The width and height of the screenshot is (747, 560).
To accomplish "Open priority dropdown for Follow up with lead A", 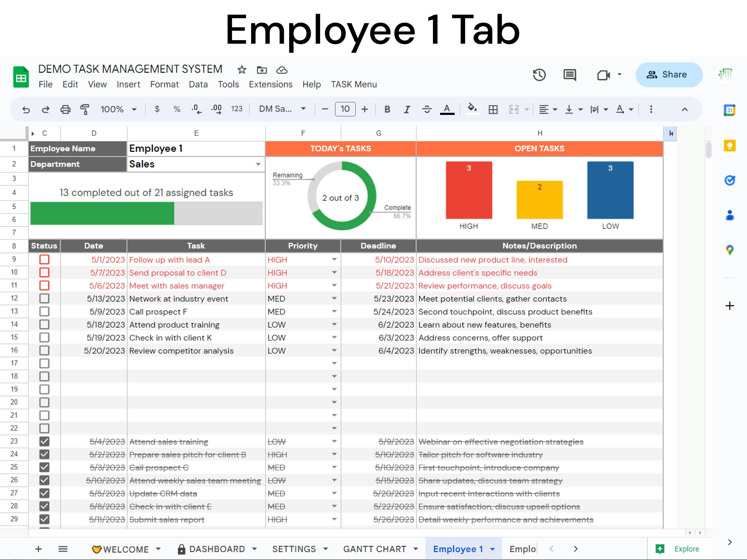I will 334,260.
